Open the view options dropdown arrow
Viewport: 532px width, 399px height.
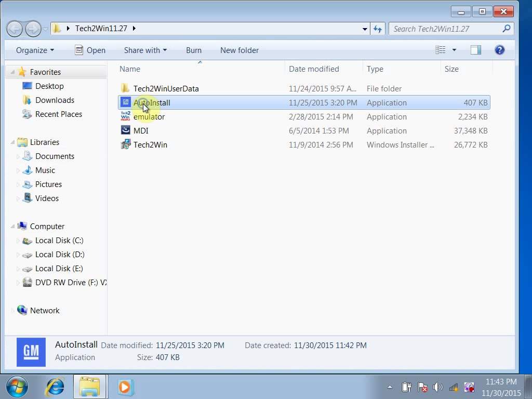(x=454, y=50)
